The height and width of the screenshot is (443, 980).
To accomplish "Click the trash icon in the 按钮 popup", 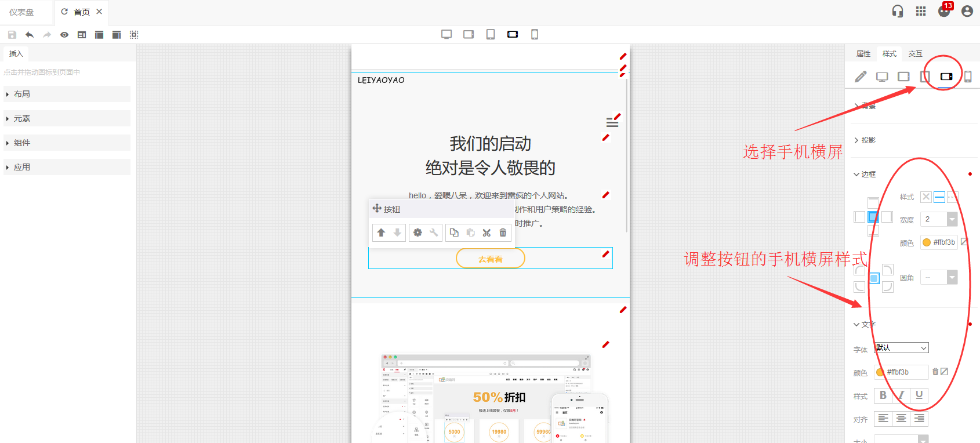I will (x=503, y=233).
